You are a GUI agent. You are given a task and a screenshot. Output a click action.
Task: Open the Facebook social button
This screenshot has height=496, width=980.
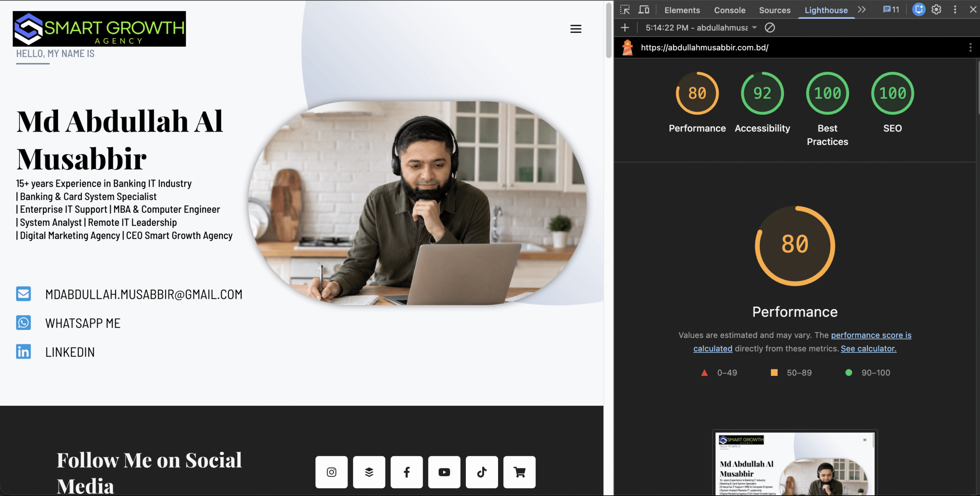[407, 472]
